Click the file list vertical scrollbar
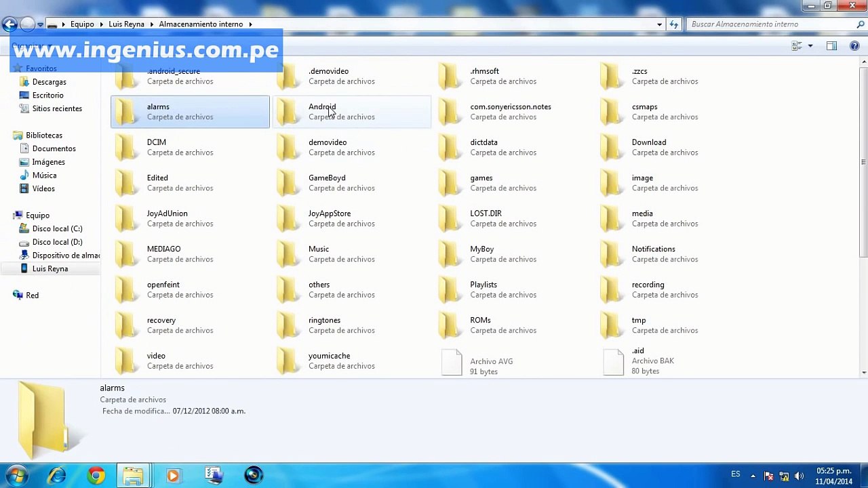This screenshot has height=488, width=868. [x=863, y=162]
